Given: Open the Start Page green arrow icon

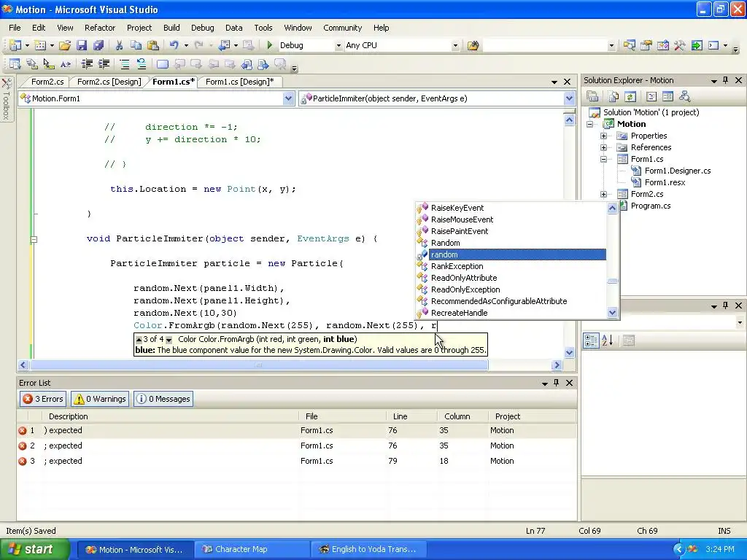Looking at the screenshot, I should 697,45.
